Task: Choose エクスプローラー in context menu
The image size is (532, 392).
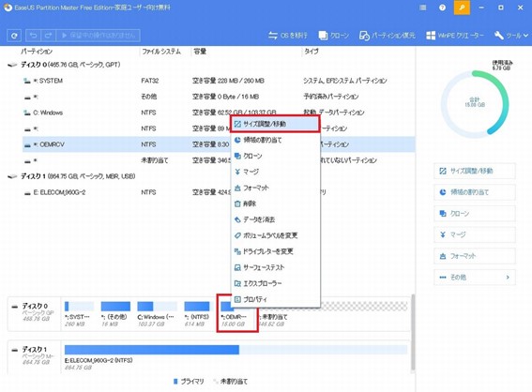Action: pyautogui.click(x=275, y=283)
